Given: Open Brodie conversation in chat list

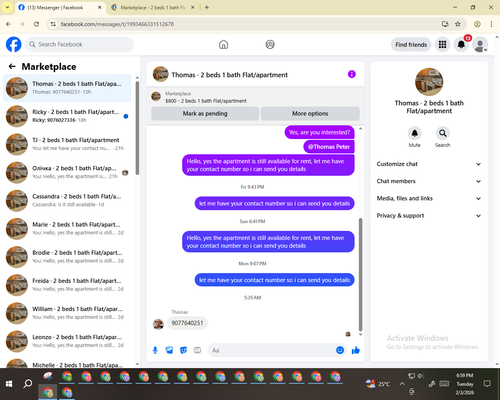Looking at the screenshot, I should [67, 257].
